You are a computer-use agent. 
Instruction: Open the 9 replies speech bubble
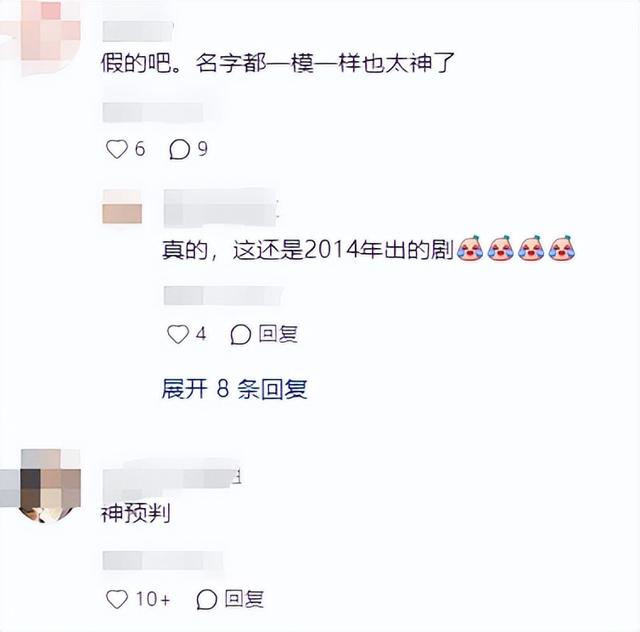click(180, 149)
